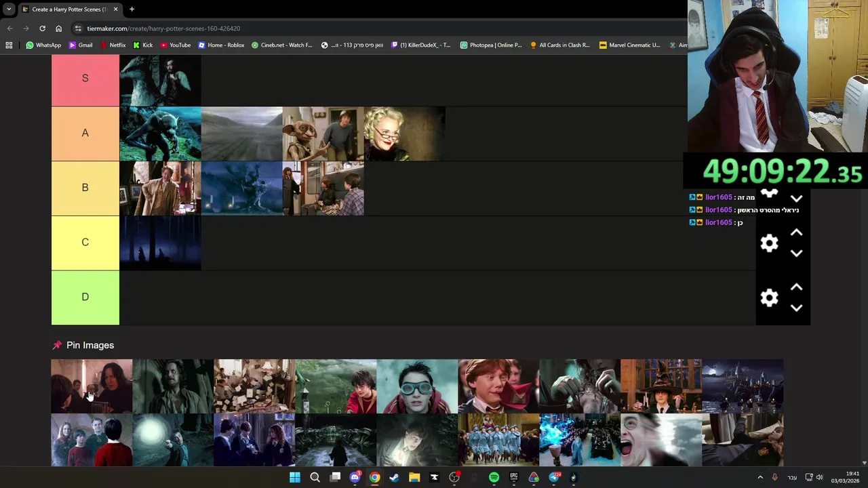868x488 pixels.
Task: Pick the Harry with goggles image
Action: point(417,386)
